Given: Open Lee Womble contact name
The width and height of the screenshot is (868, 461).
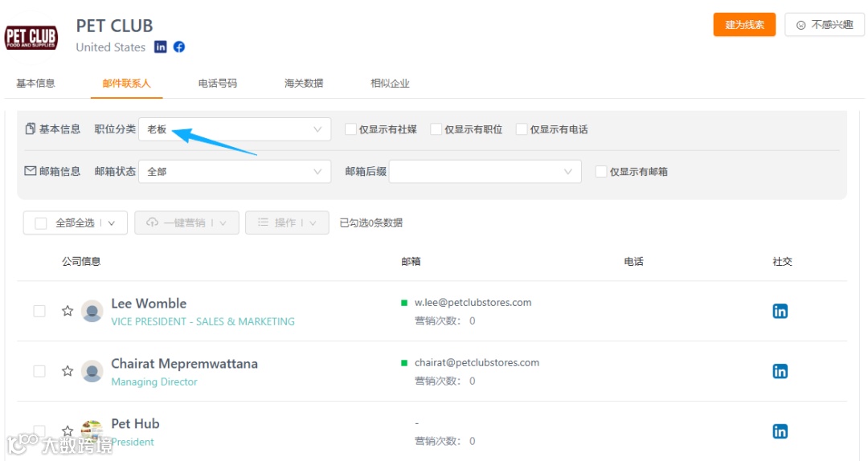Looking at the screenshot, I should tap(149, 304).
